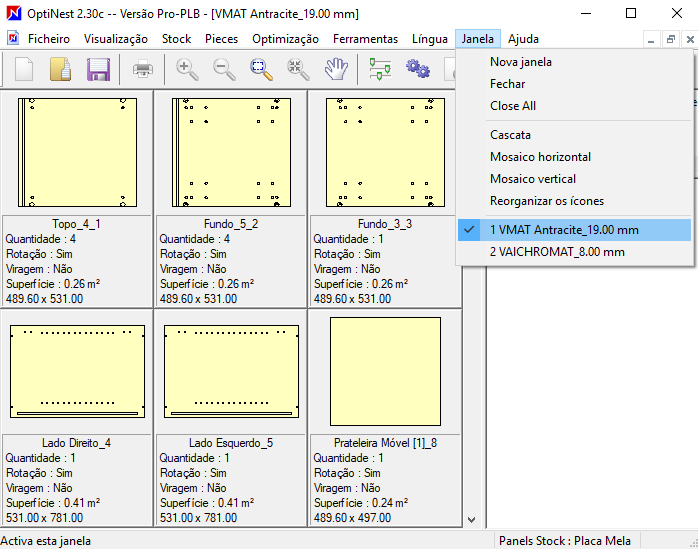Open parameters via the sliders icon
Viewport: 698px width, 549px height.
(380, 69)
